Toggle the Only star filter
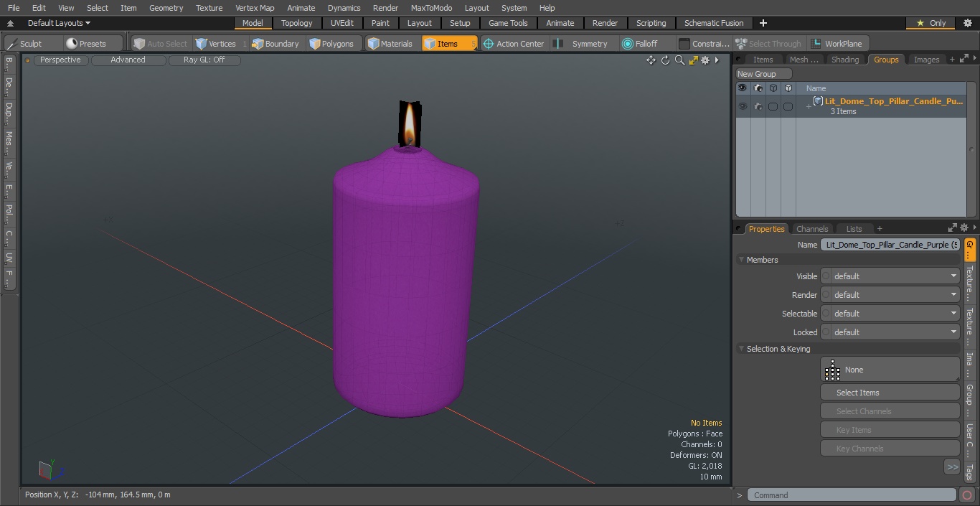Screen dimensions: 980x506 pos(931,23)
